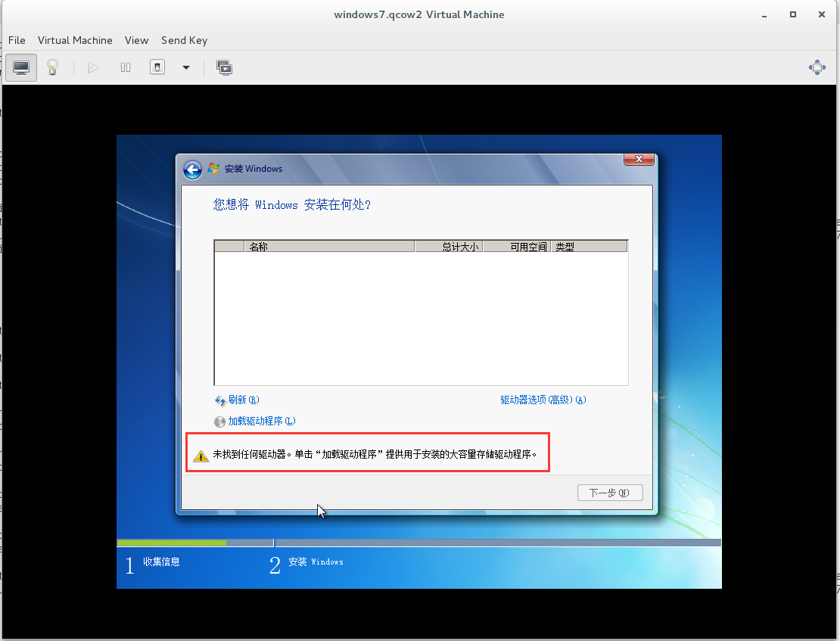Open virtual hardware details (lightbulb icon)
840x641 pixels.
pyautogui.click(x=52, y=67)
